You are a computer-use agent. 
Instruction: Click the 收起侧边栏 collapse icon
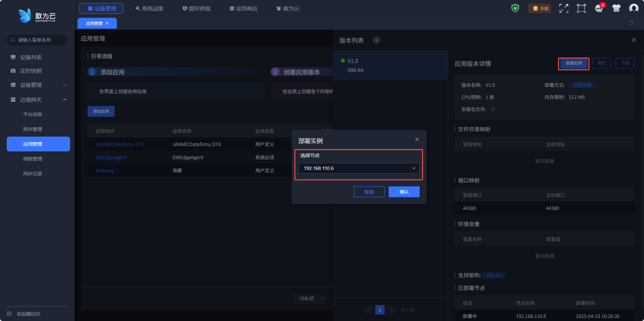pyautogui.click(x=9, y=314)
